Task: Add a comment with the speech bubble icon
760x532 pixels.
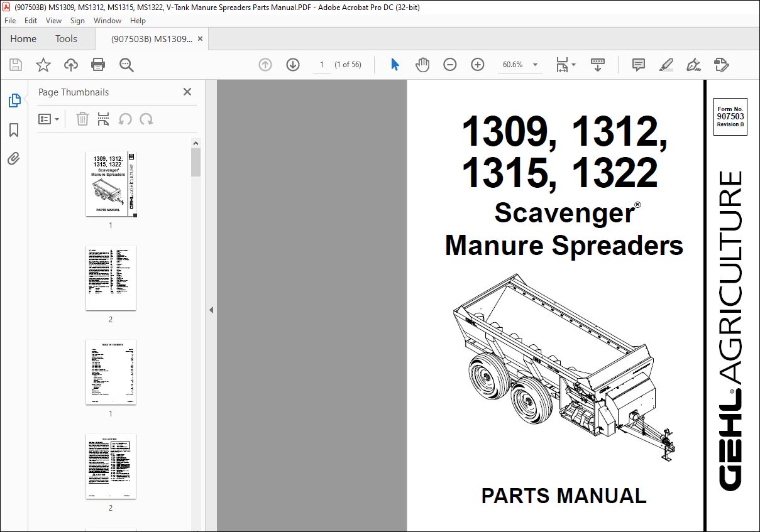Action: [x=639, y=65]
